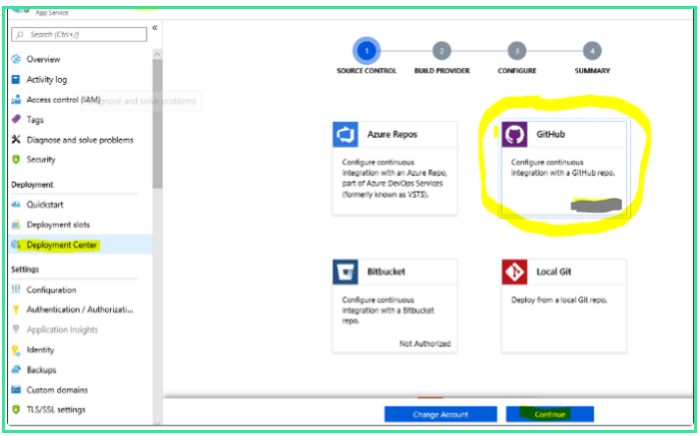Click the Continue button
Screen dimensions: 700x436
[x=550, y=414]
